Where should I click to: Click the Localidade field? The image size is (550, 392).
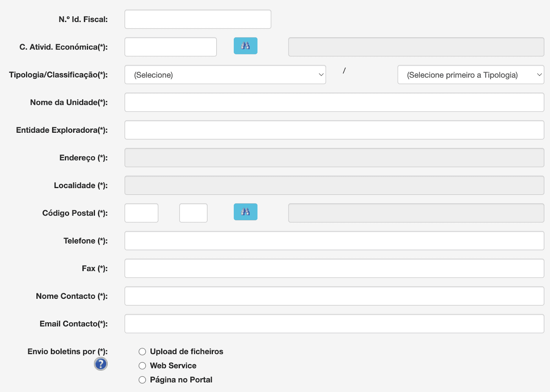pyautogui.click(x=334, y=185)
